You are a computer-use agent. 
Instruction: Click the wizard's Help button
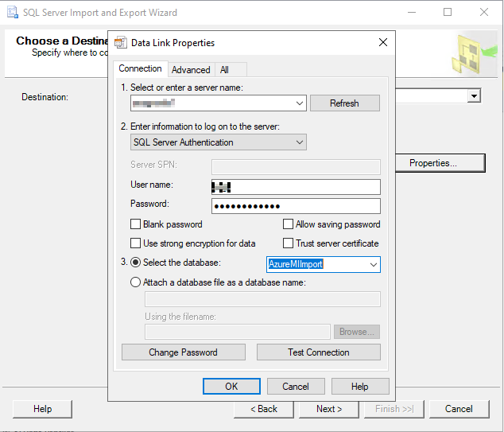[42, 409]
